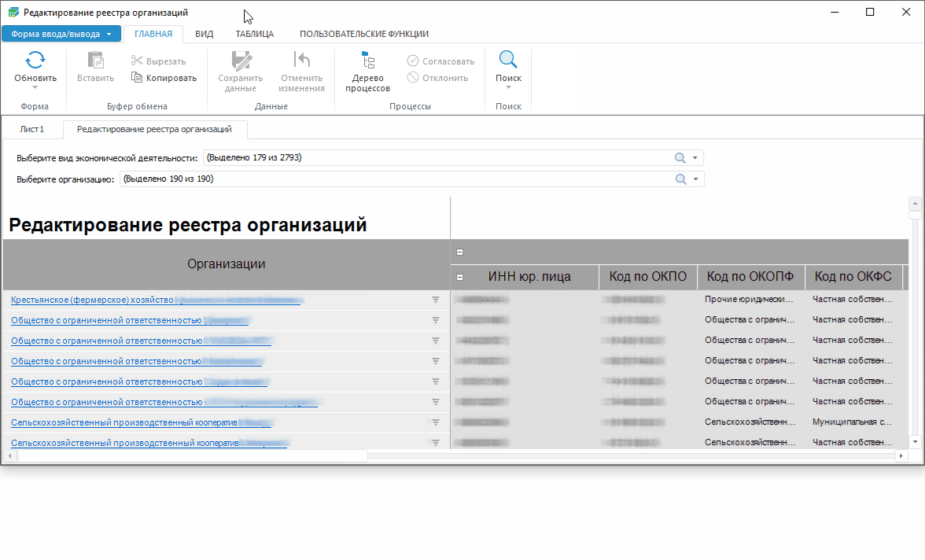Screen dimensions: 925x560
Task: Open the Крестьянское (фермерское) хозяйство organization link
Action: click(x=92, y=300)
